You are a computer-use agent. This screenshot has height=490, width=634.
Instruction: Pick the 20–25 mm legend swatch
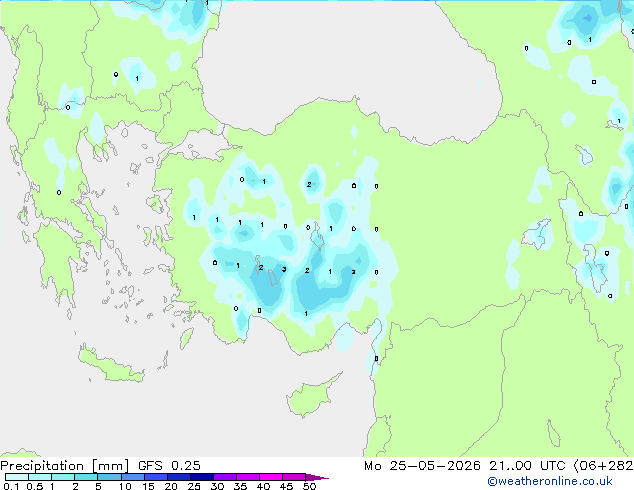coord(179,477)
